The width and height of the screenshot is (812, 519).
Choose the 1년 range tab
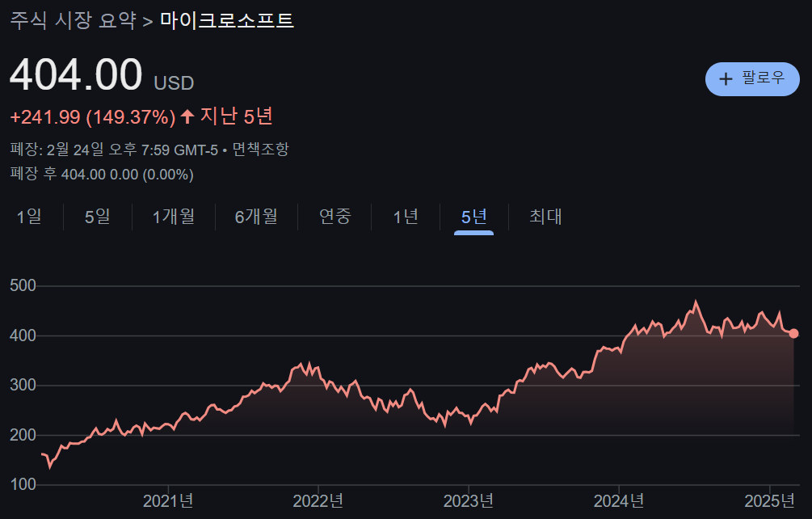pos(406,217)
